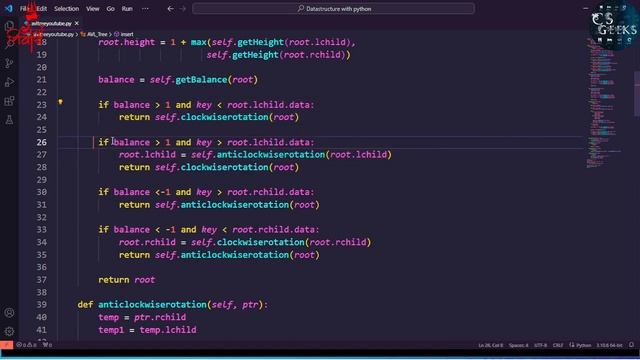Change the CRLF line ending
Screen dimensions: 640x360
pyautogui.click(x=558, y=345)
